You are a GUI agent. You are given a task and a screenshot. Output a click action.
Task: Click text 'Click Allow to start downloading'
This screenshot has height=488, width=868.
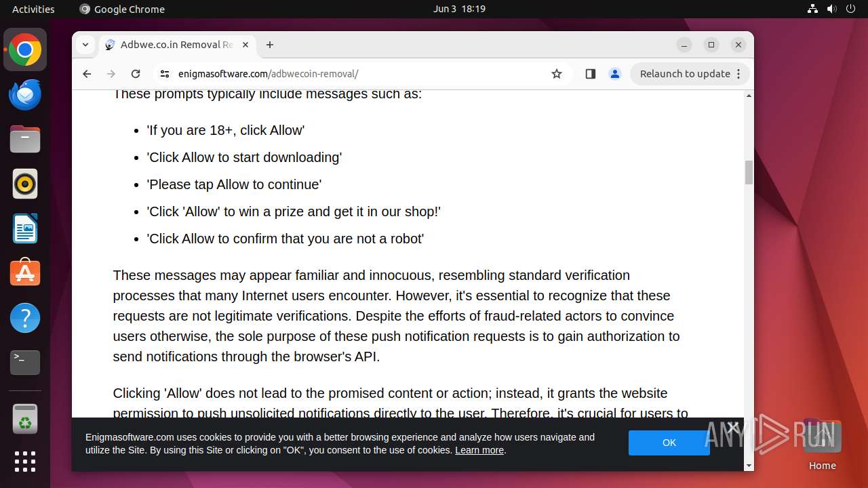coord(244,157)
